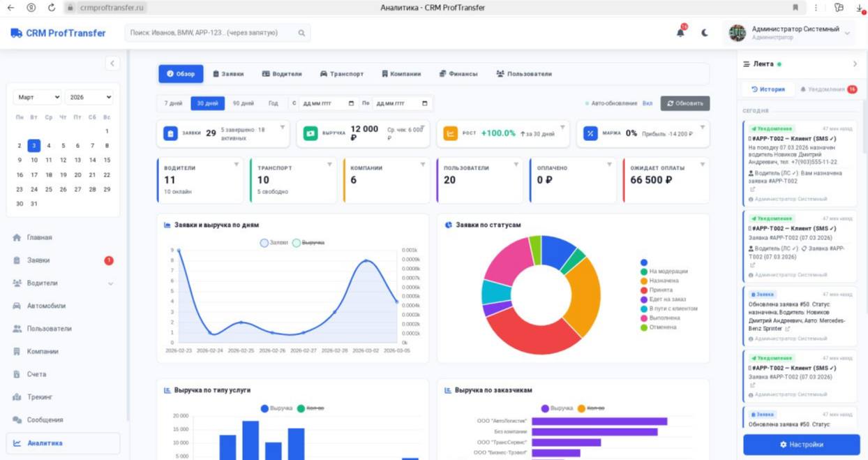Viewport: 868px width, 460px height.
Task: Click the CRM ProfTransfer logo
Action: coord(57,33)
